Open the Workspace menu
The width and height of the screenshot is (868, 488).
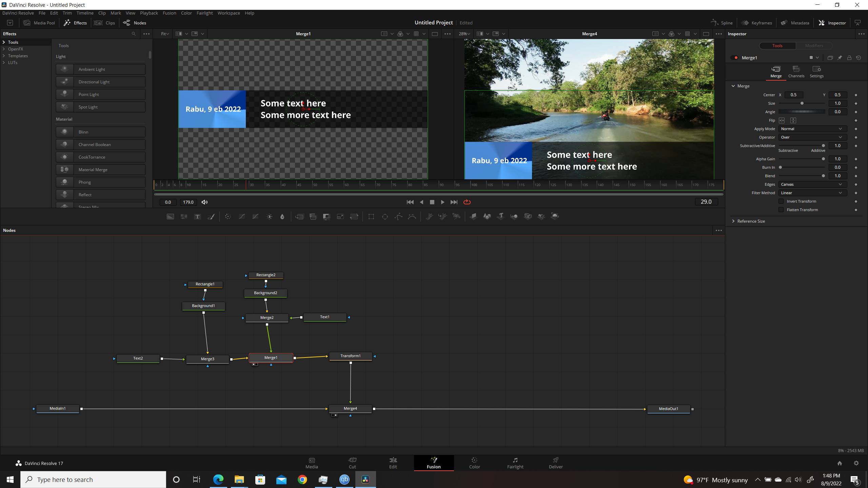(229, 13)
